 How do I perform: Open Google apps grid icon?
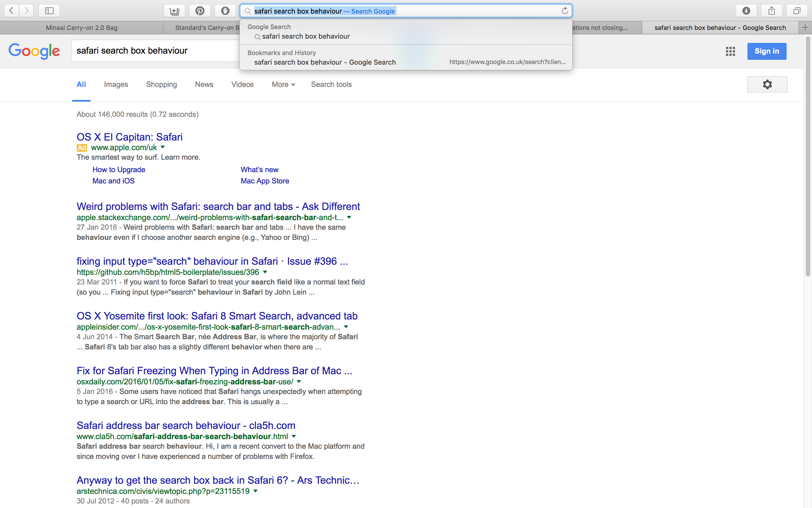[731, 51]
